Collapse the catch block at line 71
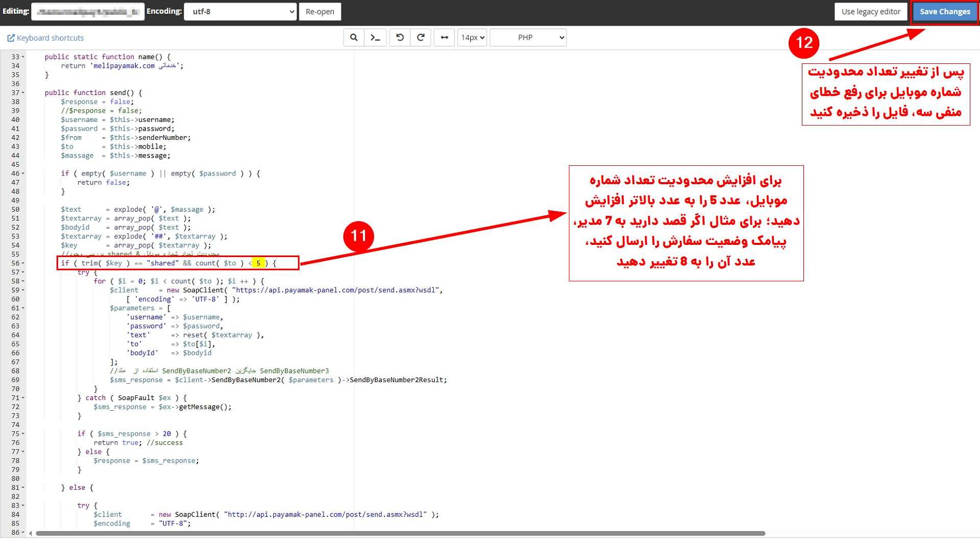 click(23, 398)
